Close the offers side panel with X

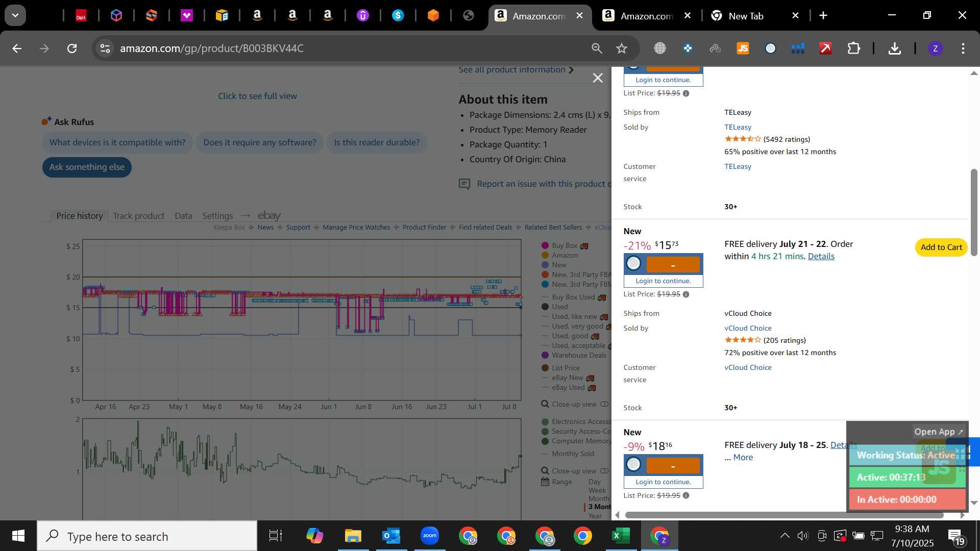click(x=598, y=78)
